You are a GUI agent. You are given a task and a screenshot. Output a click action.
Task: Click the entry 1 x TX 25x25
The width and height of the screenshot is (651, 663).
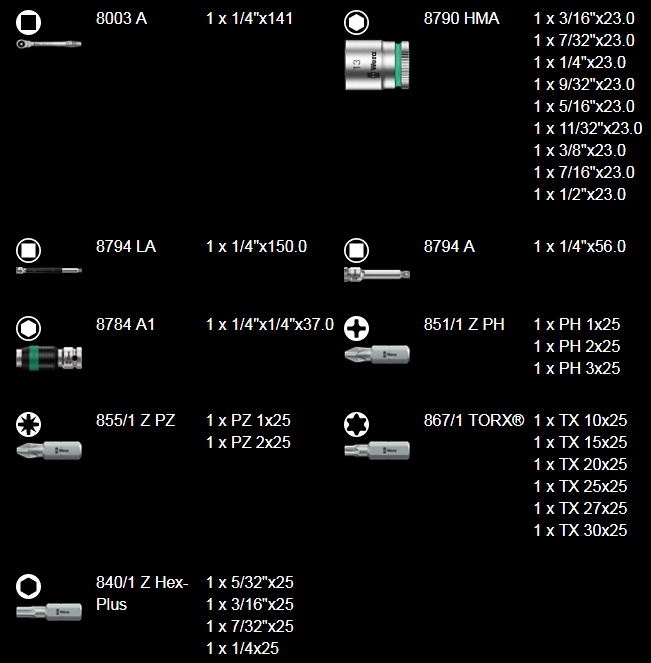coord(580,486)
